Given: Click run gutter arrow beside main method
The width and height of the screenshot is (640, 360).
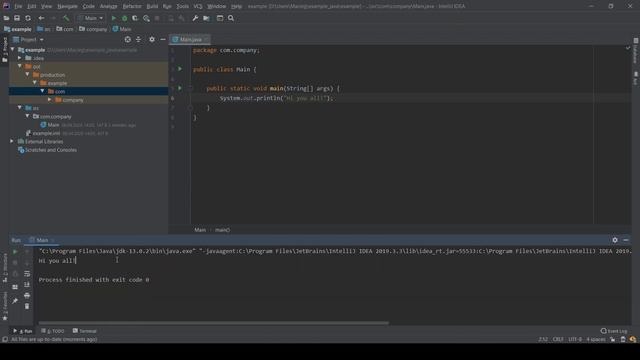Looking at the screenshot, I should tap(180, 88).
